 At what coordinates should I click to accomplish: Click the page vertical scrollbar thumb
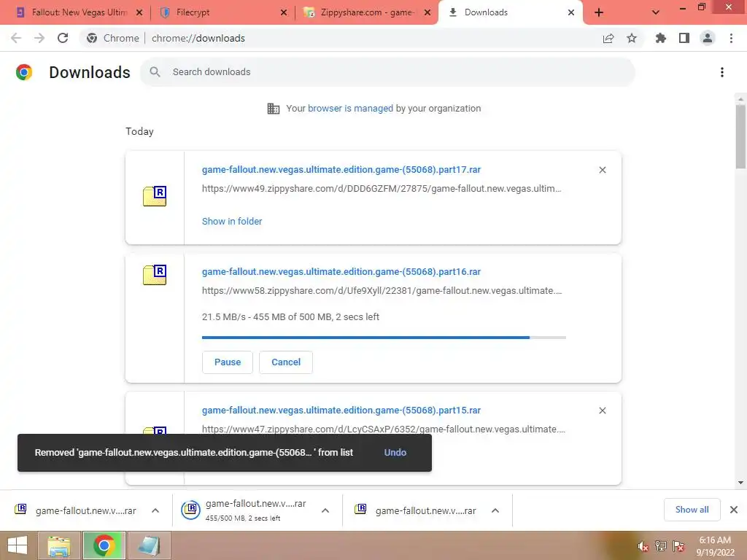[x=740, y=136]
